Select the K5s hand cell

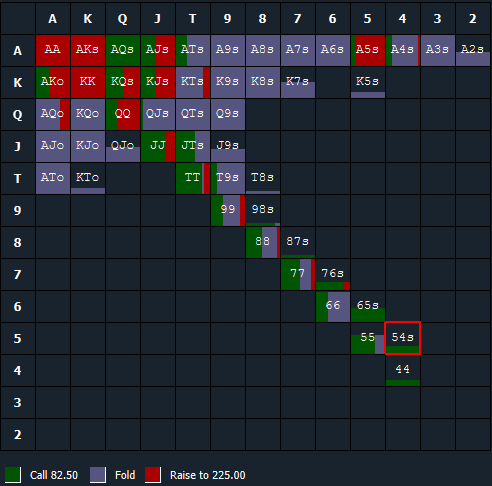tap(368, 82)
